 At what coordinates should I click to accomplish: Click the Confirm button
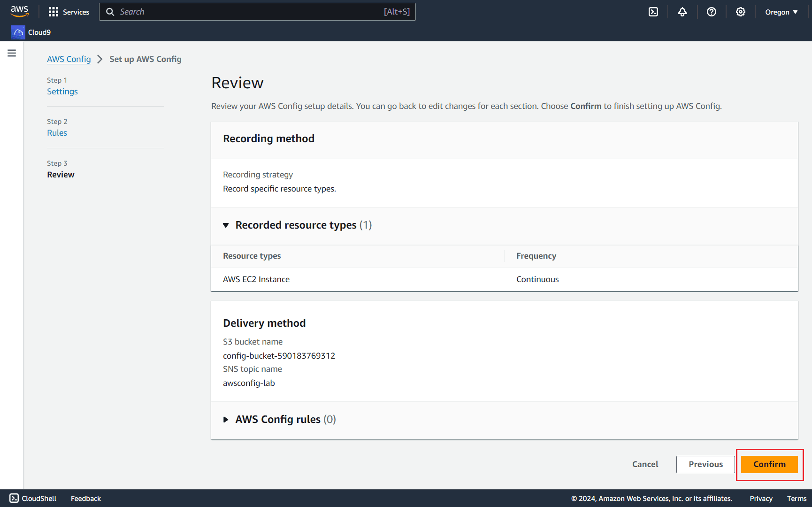769,464
